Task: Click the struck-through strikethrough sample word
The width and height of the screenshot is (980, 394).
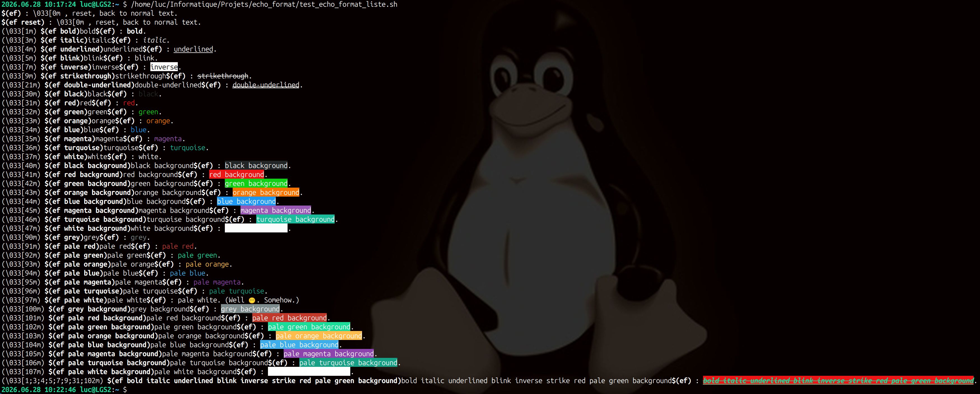Action: [223, 76]
